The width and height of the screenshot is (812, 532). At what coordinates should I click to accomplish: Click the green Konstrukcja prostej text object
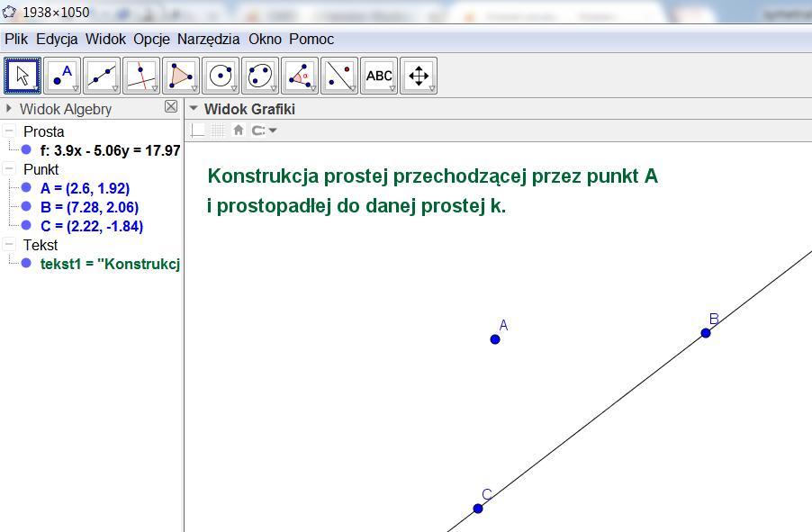[432, 191]
